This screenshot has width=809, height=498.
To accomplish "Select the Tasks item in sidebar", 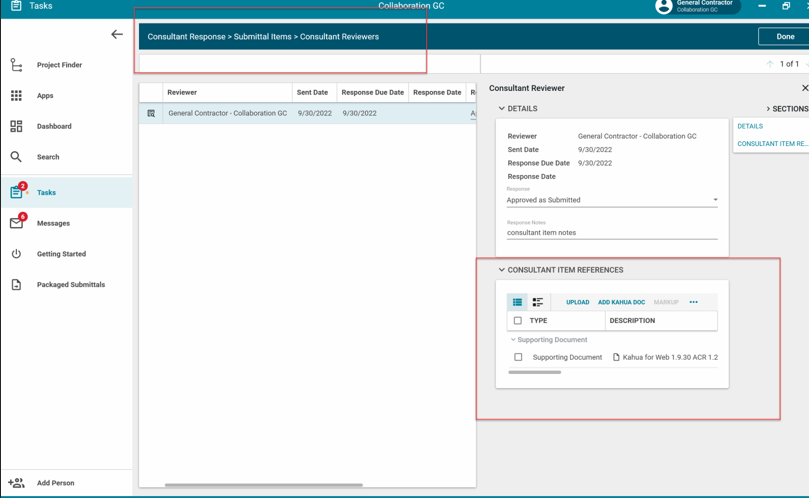I will coord(46,192).
